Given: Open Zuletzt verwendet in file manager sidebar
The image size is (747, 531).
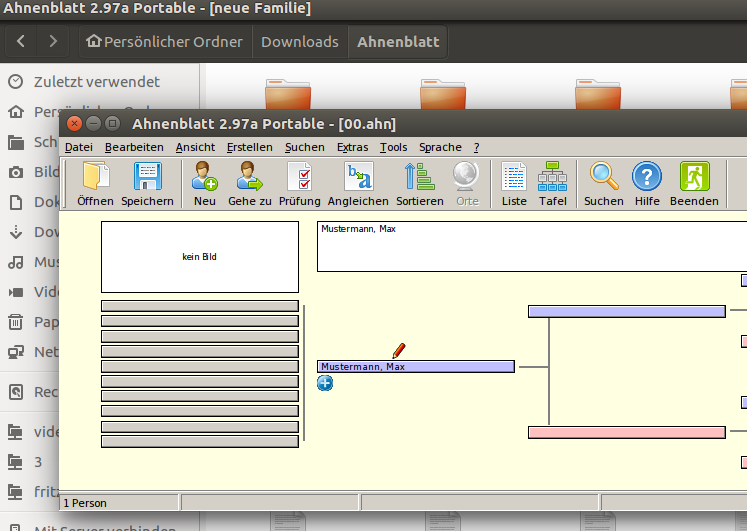Looking at the screenshot, I should pyautogui.click(x=97, y=82).
